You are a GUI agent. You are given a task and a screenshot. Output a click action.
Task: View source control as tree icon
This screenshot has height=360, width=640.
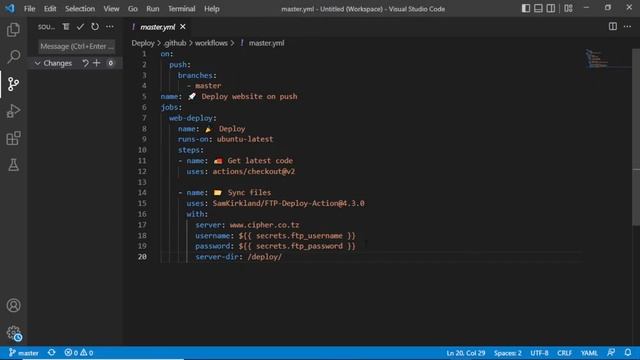(66, 27)
